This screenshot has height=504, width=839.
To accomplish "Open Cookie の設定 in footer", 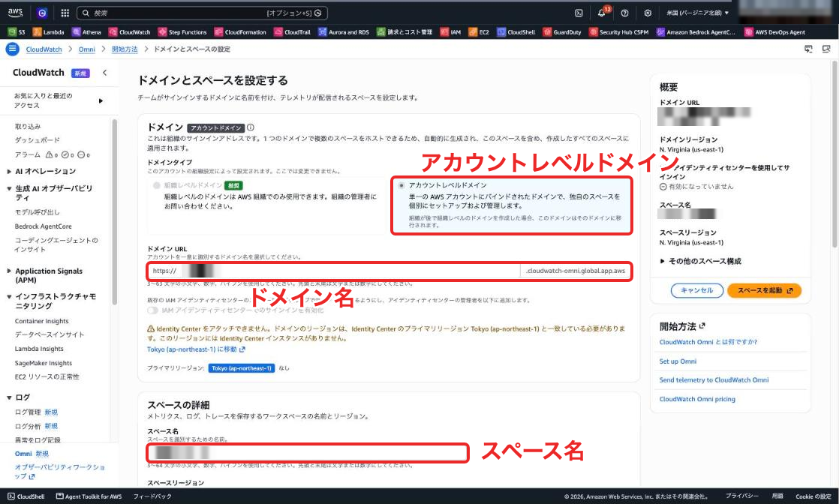I will (813, 496).
